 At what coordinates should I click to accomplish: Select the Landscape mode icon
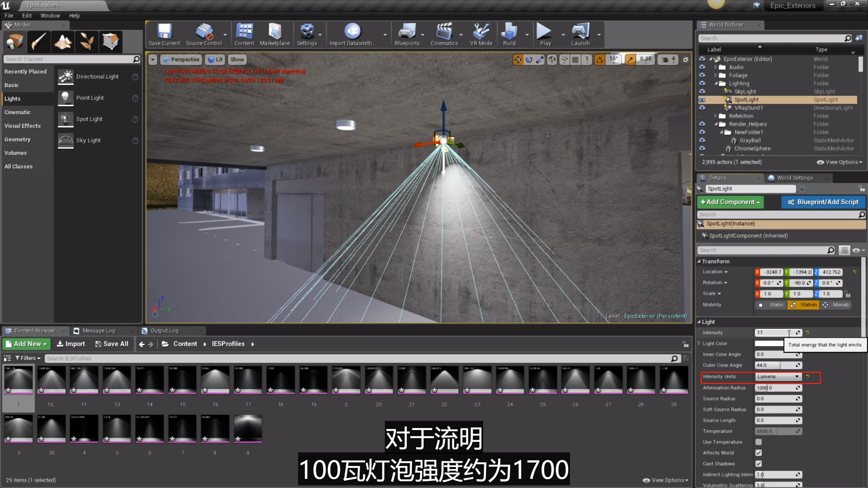63,42
